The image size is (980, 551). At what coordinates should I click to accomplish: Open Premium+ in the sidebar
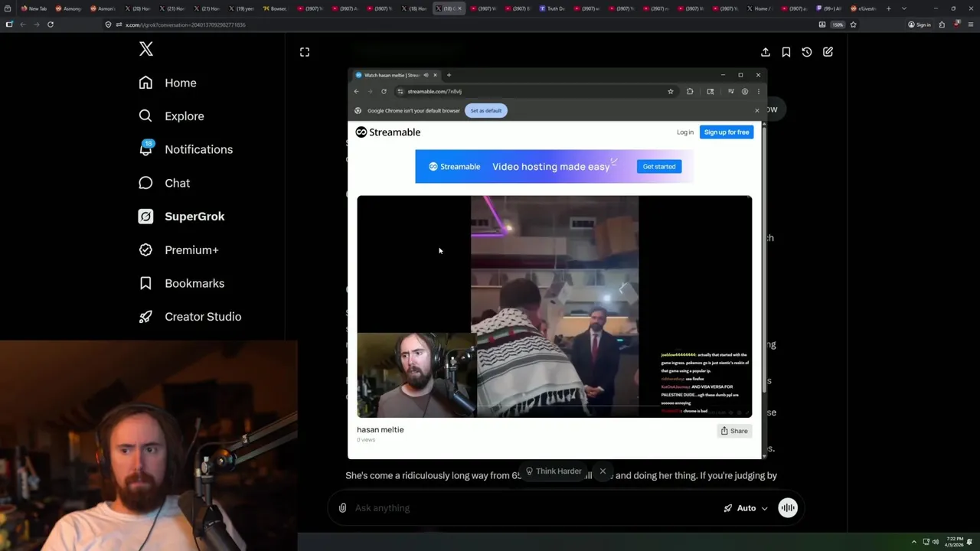(178, 250)
